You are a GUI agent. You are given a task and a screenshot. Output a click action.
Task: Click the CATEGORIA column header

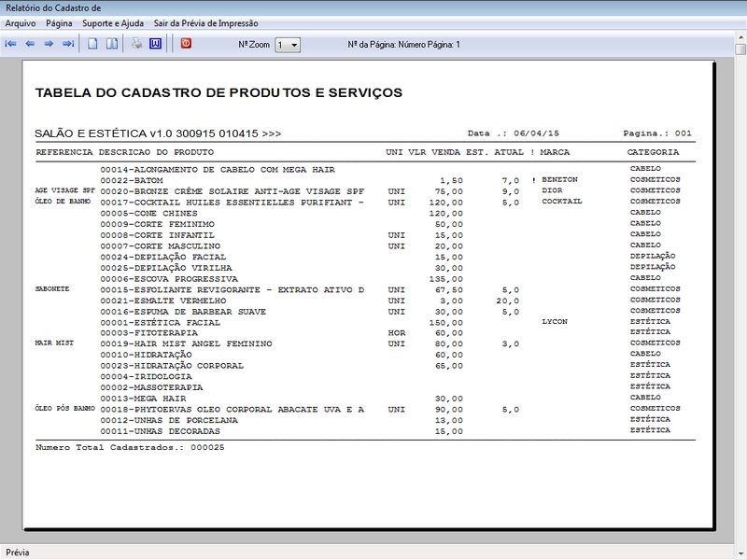(x=653, y=151)
